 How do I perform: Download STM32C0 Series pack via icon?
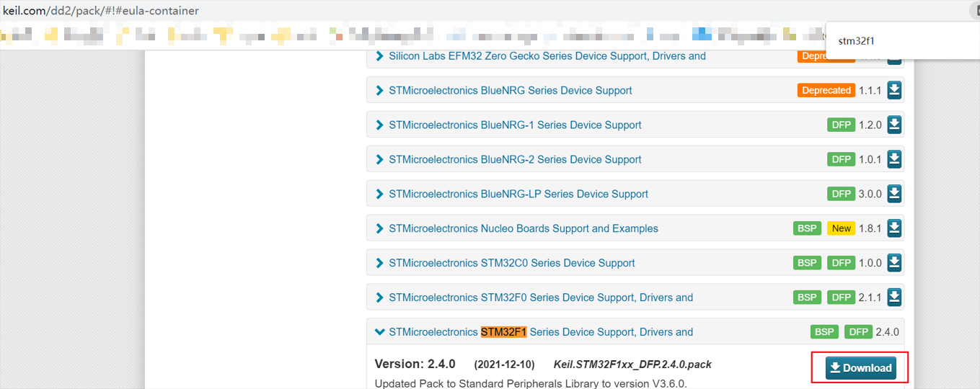coord(894,263)
